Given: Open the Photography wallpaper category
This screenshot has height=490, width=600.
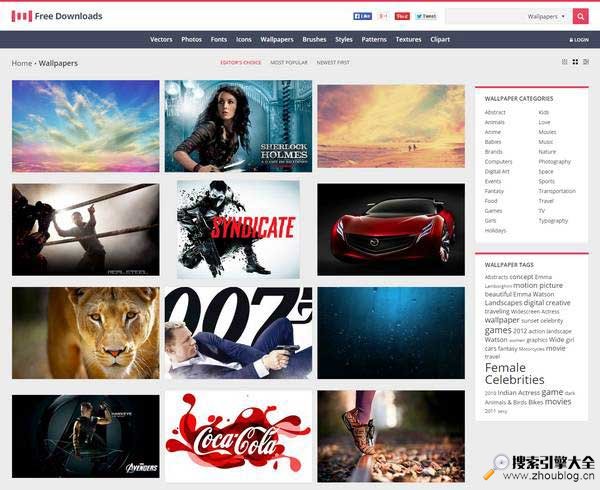Looking at the screenshot, I should tap(554, 161).
